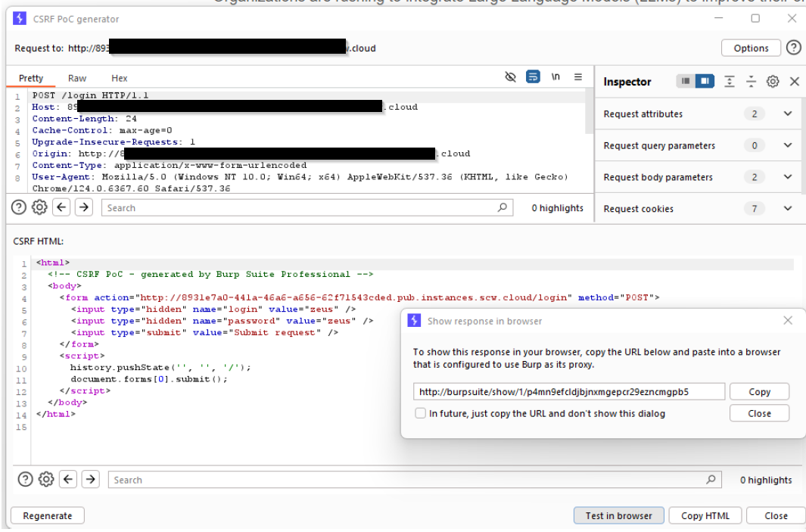Click the count badge for Request query parameters
Viewport: 806px width, 532px height.
[754, 145]
